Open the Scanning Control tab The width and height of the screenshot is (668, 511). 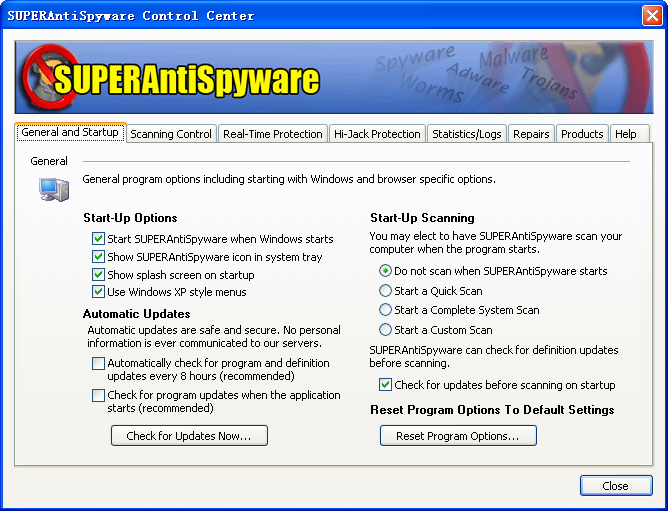point(171,134)
